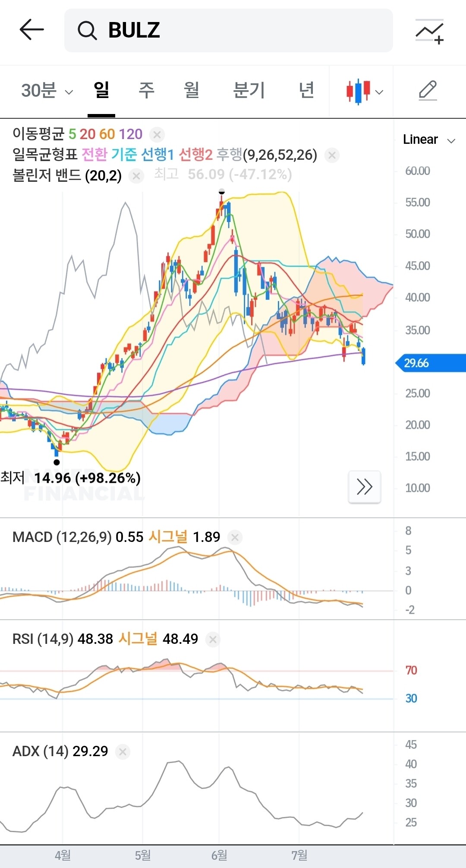Select the 분기 quarterly tab
This screenshot has height=868, width=466.
[x=249, y=90]
